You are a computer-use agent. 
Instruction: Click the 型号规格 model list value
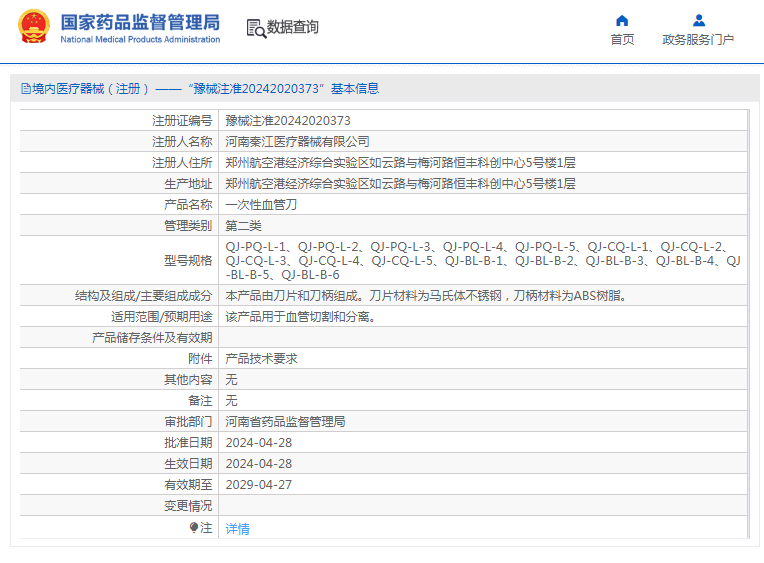tap(483, 260)
